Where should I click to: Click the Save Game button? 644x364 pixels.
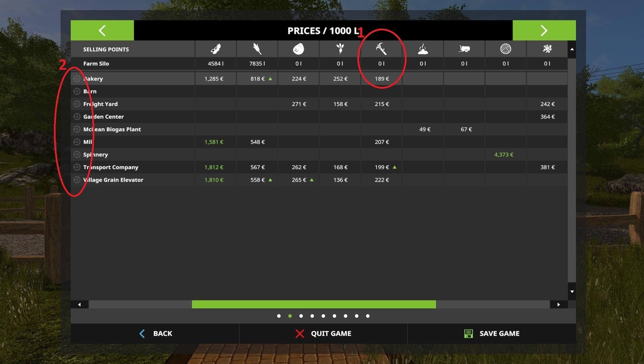click(492, 333)
